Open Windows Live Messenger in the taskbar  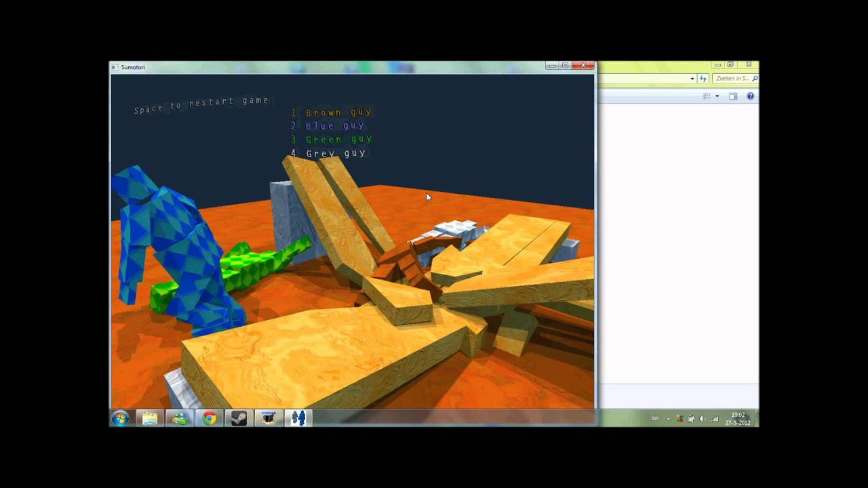(180, 419)
